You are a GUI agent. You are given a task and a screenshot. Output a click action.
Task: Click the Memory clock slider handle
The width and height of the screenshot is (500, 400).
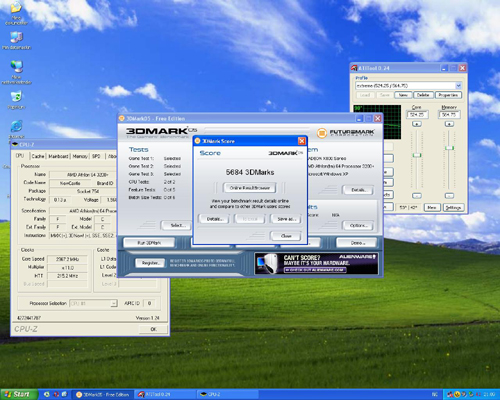[449, 148]
